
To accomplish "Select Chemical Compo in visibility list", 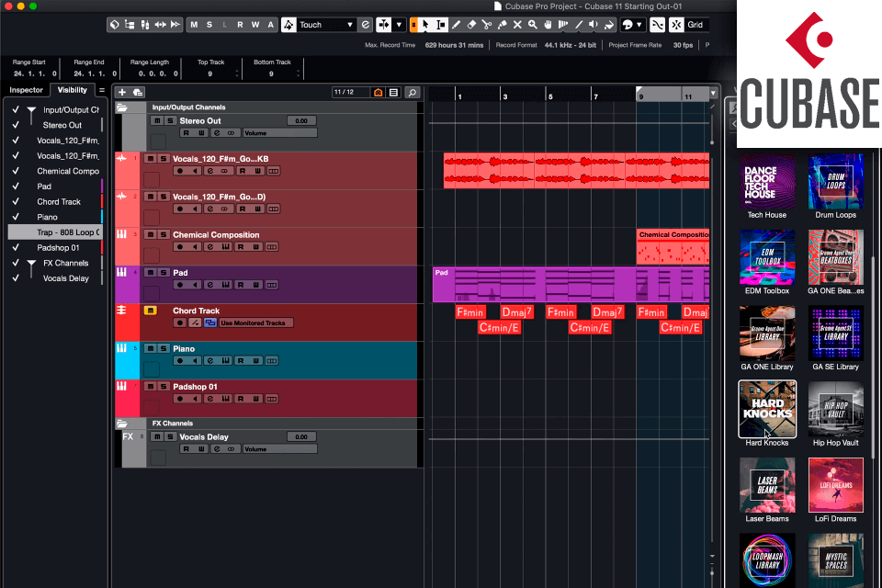I will (x=68, y=171).
